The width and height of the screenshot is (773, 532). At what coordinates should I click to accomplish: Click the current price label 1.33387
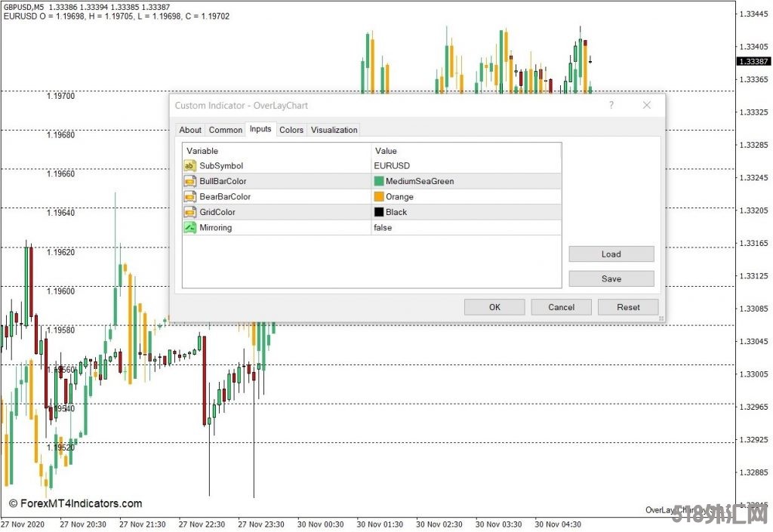coord(754,62)
